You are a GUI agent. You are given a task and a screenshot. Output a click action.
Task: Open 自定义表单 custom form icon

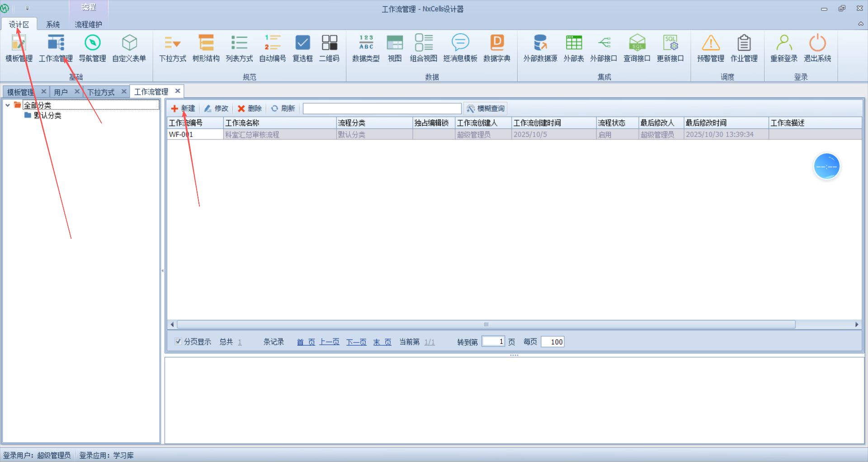coord(129,43)
